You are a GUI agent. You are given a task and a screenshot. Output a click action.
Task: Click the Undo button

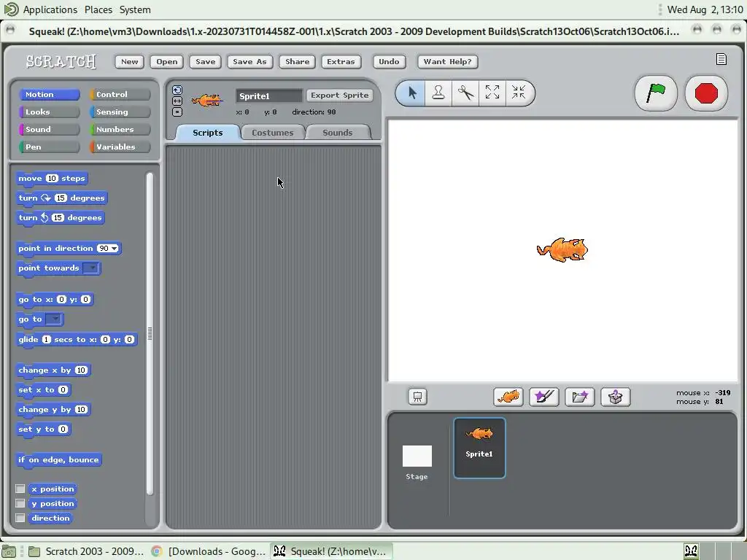click(x=389, y=61)
